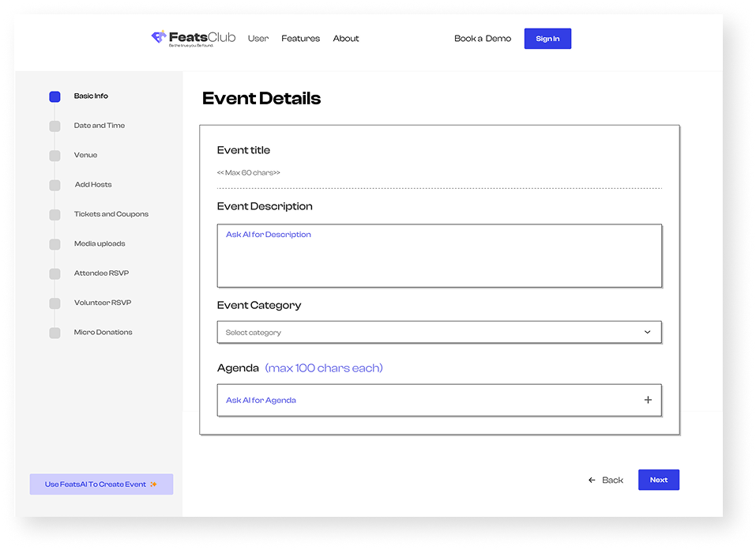Click the Book a Demo link

pos(482,39)
